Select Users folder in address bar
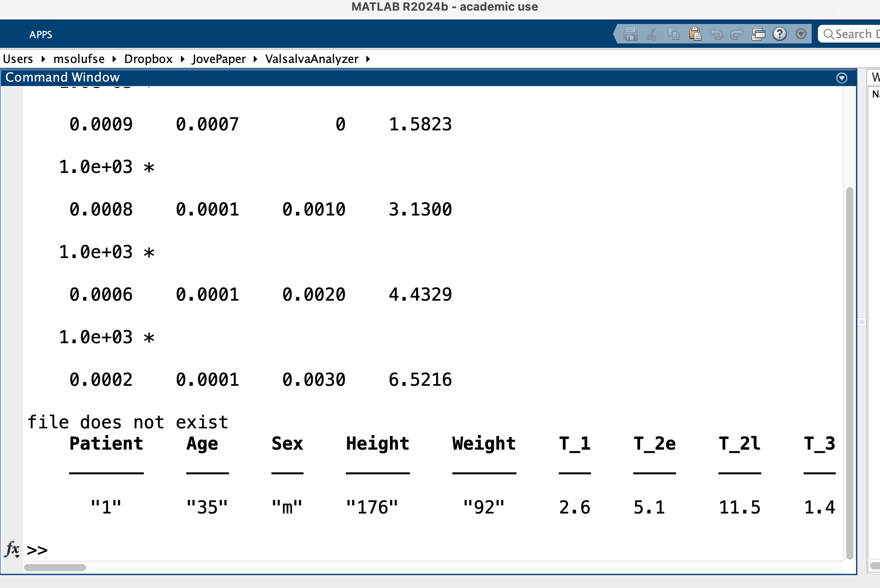This screenshot has width=880, height=588. [x=18, y=59]
